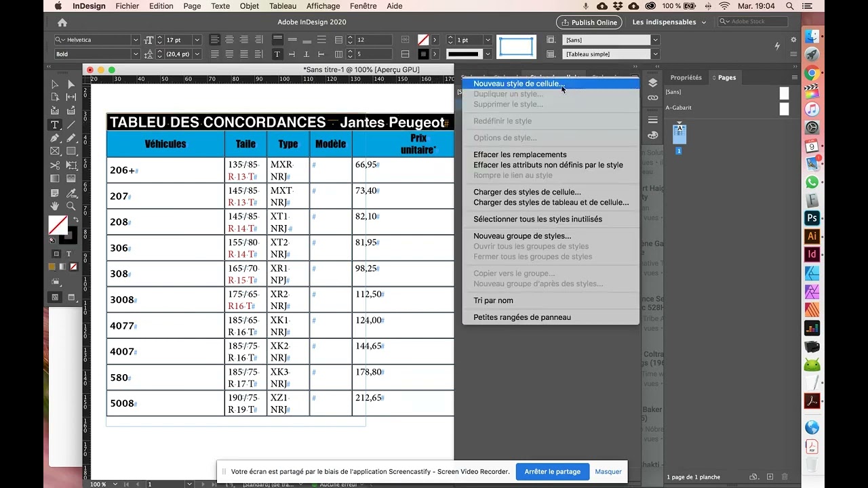Open Photoshop from the Dock
The image size is (868, 488).
(x=812, y=218)
